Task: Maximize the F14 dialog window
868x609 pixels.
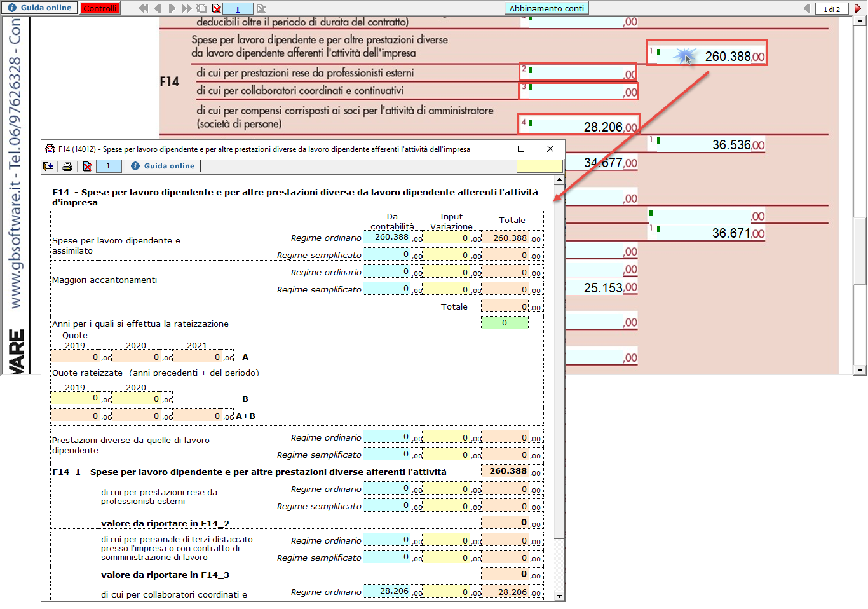Action: 521,149
